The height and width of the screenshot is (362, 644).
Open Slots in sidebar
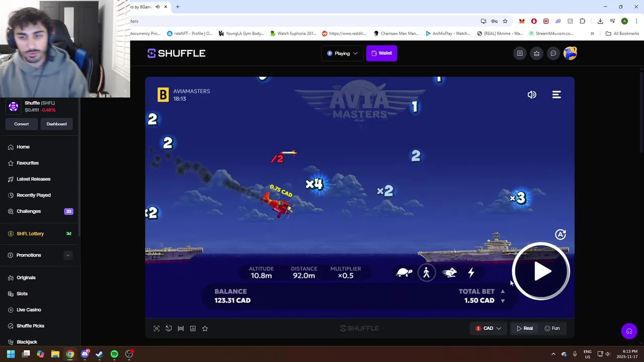22,294
